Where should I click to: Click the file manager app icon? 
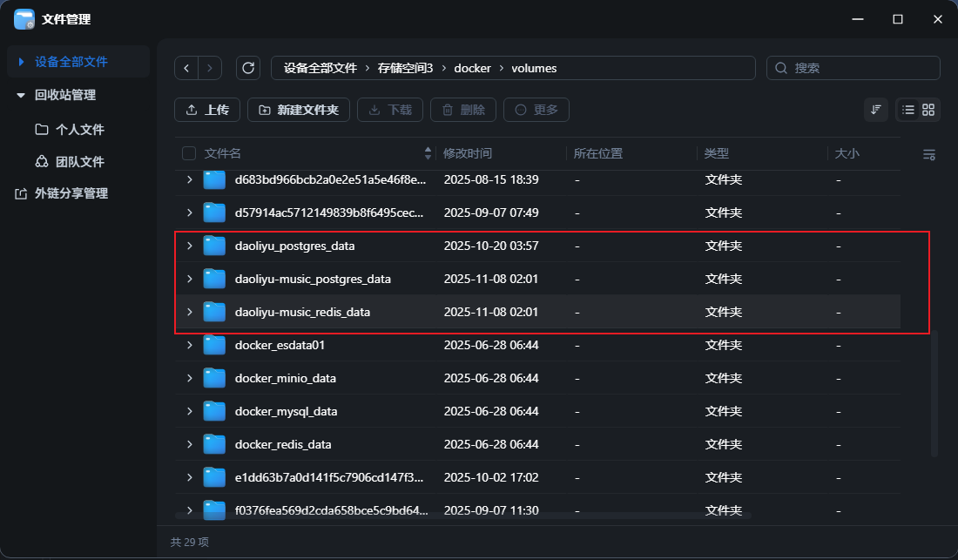tap(24, 19)
